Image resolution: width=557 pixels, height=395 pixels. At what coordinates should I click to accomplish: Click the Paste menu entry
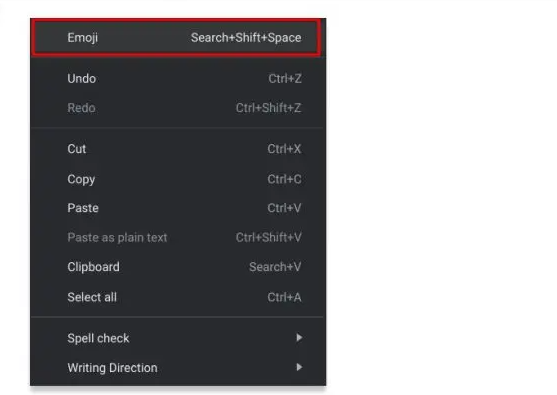pos(178,208)
